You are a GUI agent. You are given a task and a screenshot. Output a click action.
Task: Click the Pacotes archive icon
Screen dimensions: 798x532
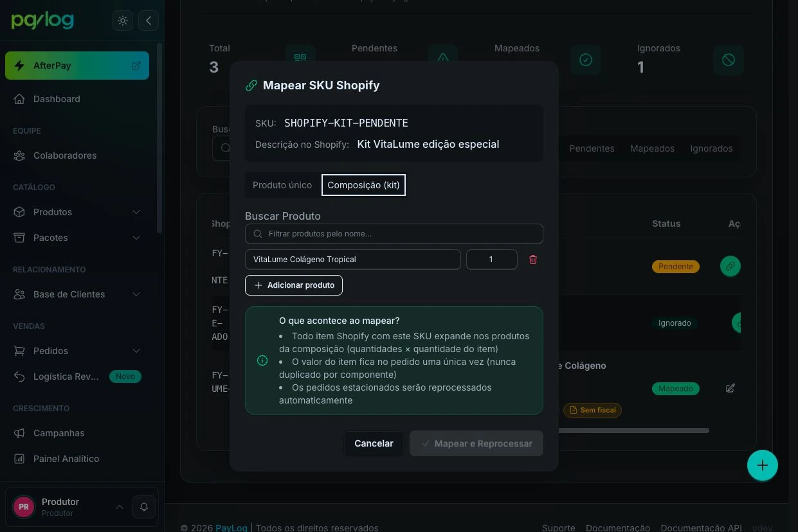click(x=20, y=238)
